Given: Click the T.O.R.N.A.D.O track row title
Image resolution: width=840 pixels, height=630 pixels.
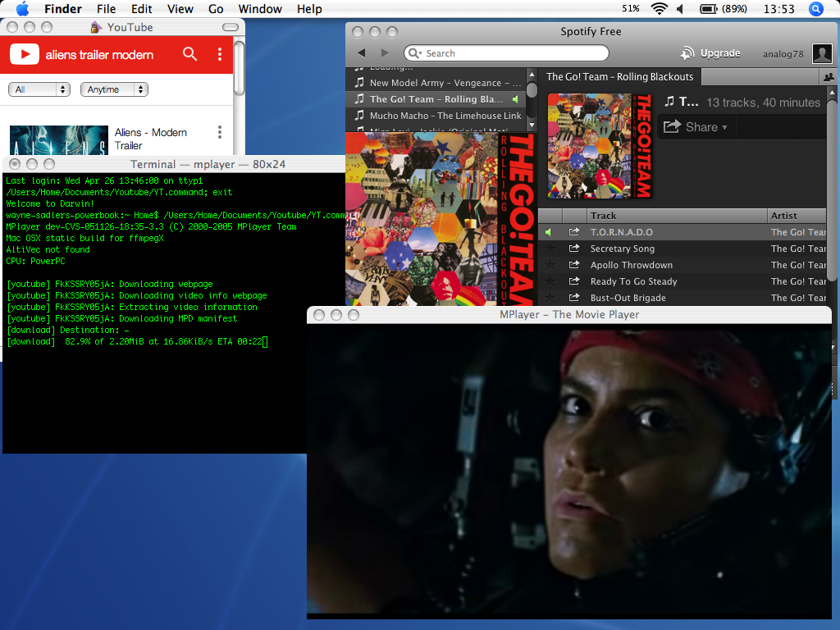Looking at the screenshot, I should pyautogui.click(x=622, y=232).
